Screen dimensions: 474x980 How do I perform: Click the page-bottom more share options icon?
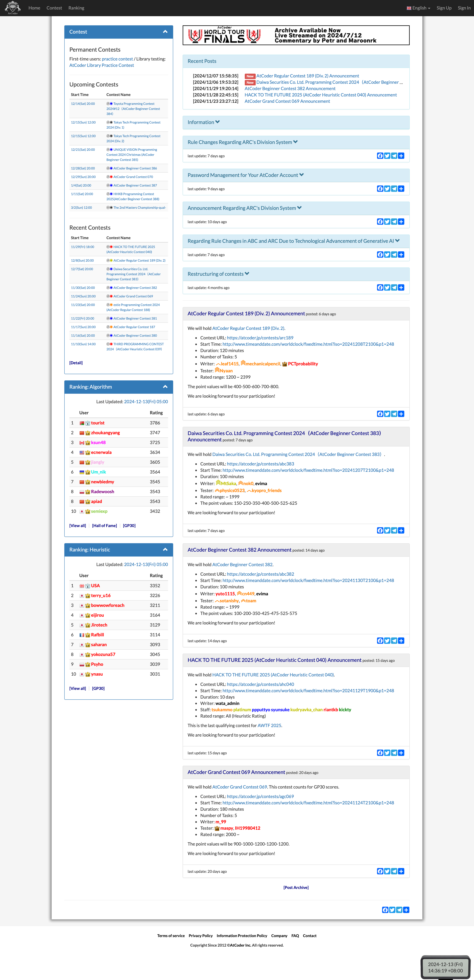[x=406, y=910]
